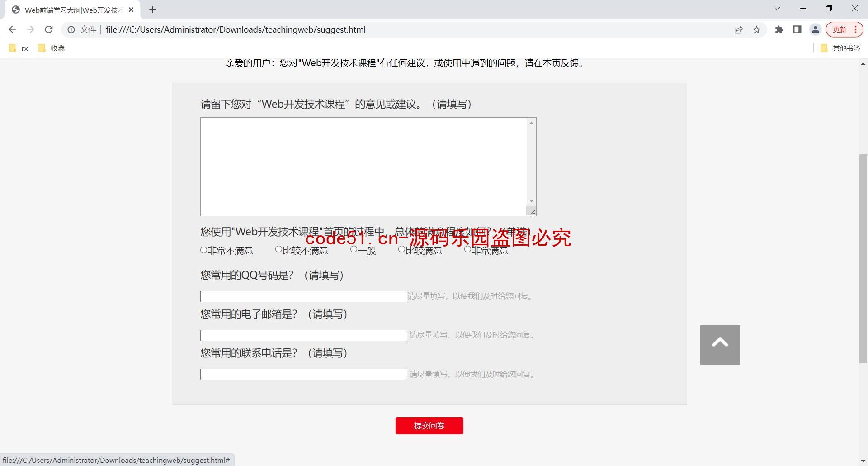Screen dimensions: 868x466
Task: Open the extensions puzzle icon
Action: point(779,29)
